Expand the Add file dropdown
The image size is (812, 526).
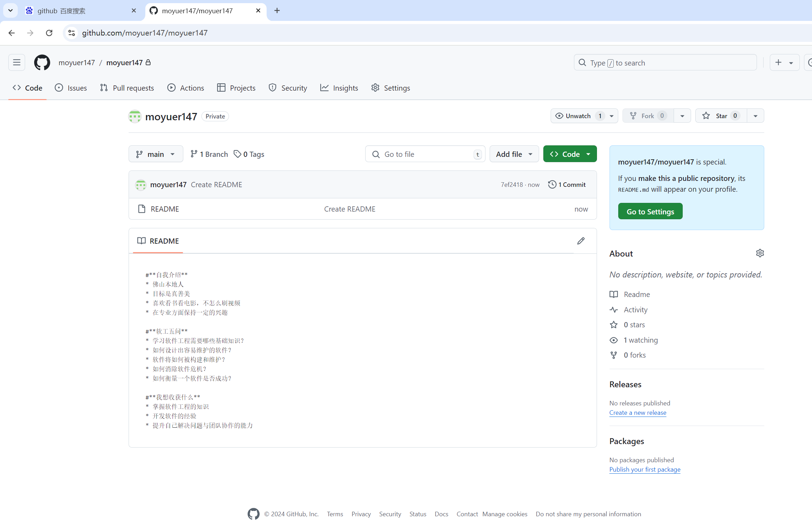click(514, 154)
